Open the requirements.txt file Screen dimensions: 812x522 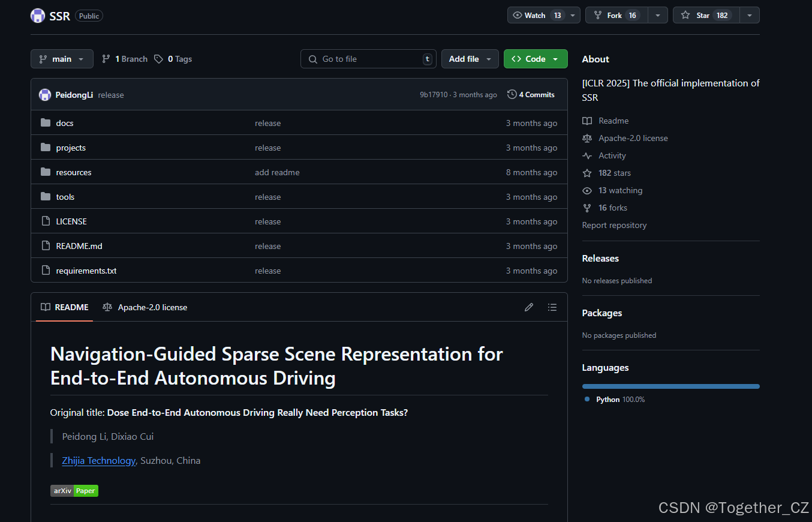coord(86,271)
